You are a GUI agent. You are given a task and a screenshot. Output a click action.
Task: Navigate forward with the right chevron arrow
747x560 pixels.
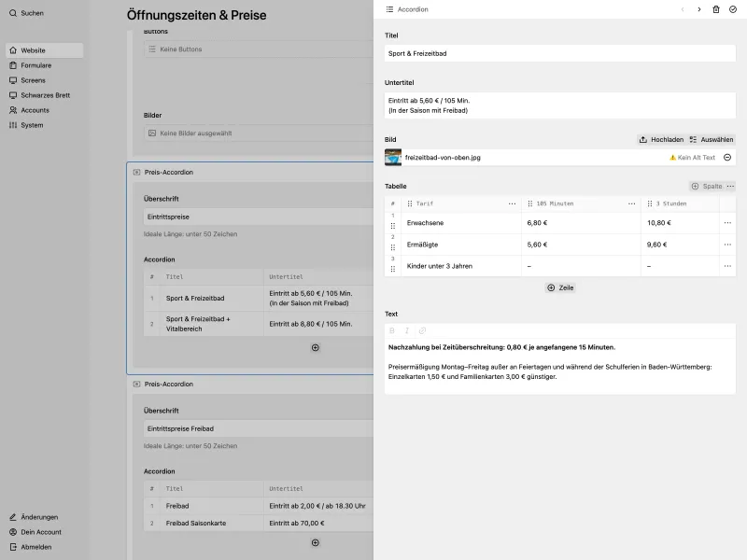[x=698, y=9]
